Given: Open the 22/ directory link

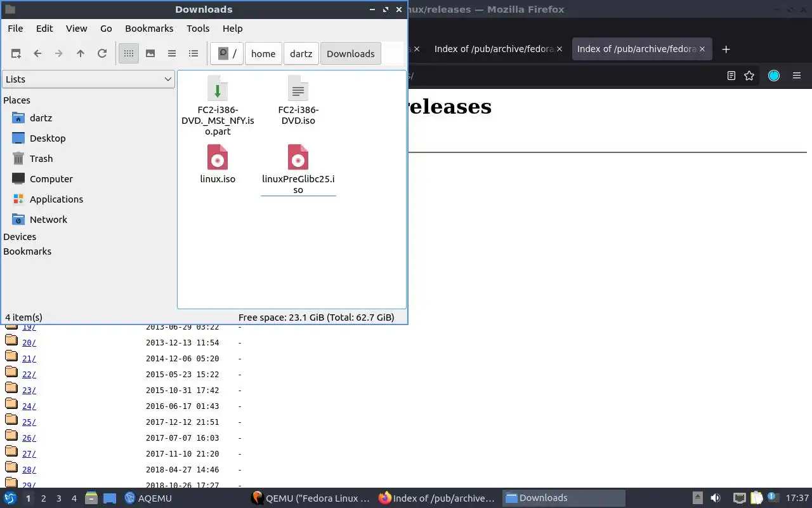Looking at the screenshot, I should coord(29,375).
